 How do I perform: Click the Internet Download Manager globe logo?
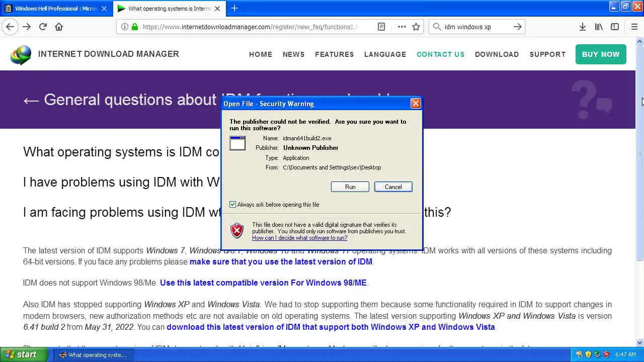click(21, 55)
